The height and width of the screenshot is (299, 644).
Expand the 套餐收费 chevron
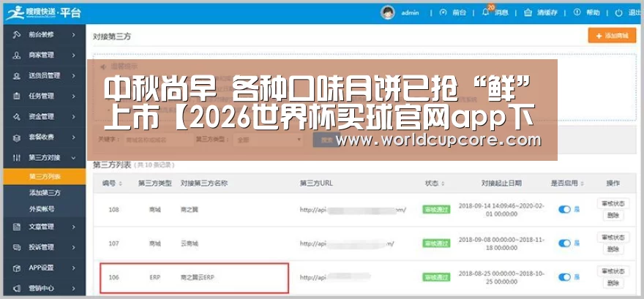[73, 137]
